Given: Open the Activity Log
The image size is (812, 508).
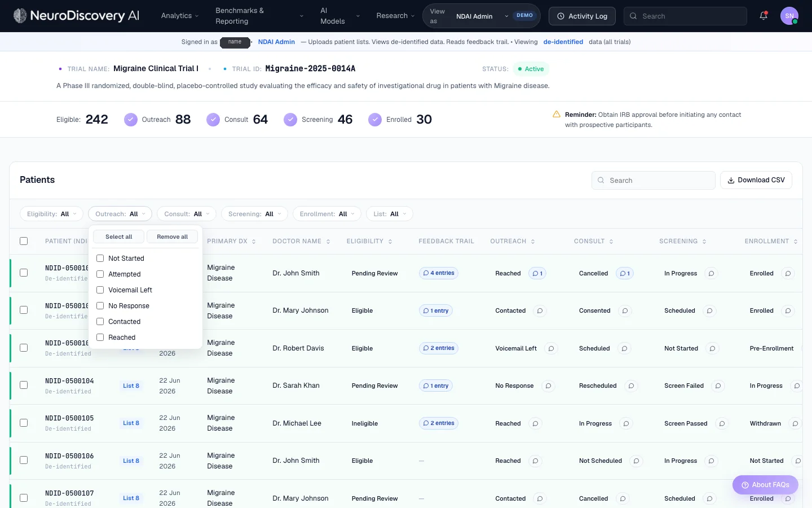Looking at the screenshot, I should point(582,16).
